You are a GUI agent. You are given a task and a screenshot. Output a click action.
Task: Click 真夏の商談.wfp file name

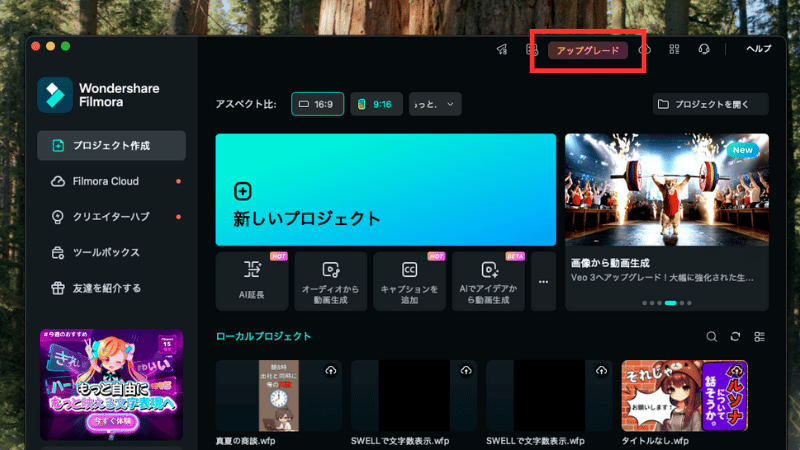point(245,441)
